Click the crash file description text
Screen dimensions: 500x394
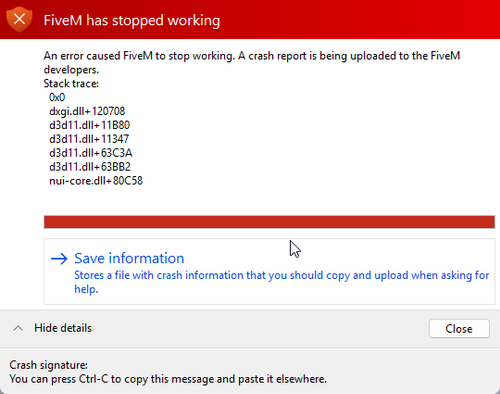click(x=281, y=282)
